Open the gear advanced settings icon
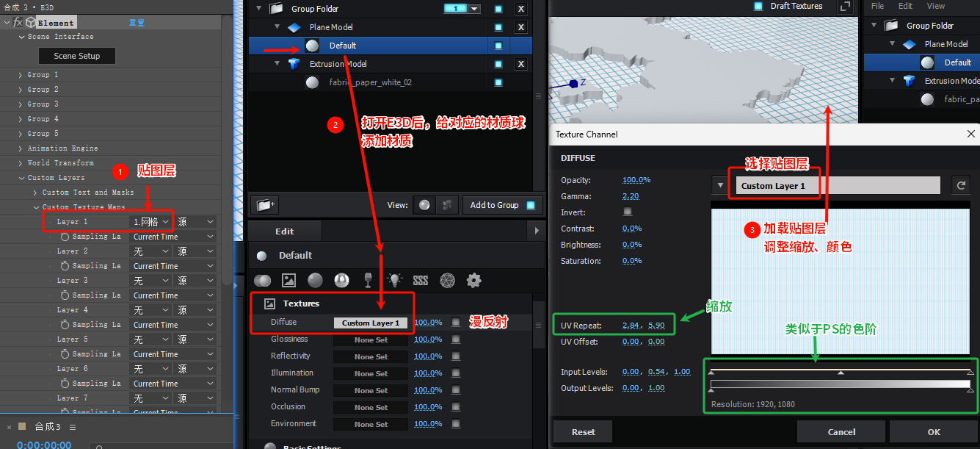 [x=474, y=280]
